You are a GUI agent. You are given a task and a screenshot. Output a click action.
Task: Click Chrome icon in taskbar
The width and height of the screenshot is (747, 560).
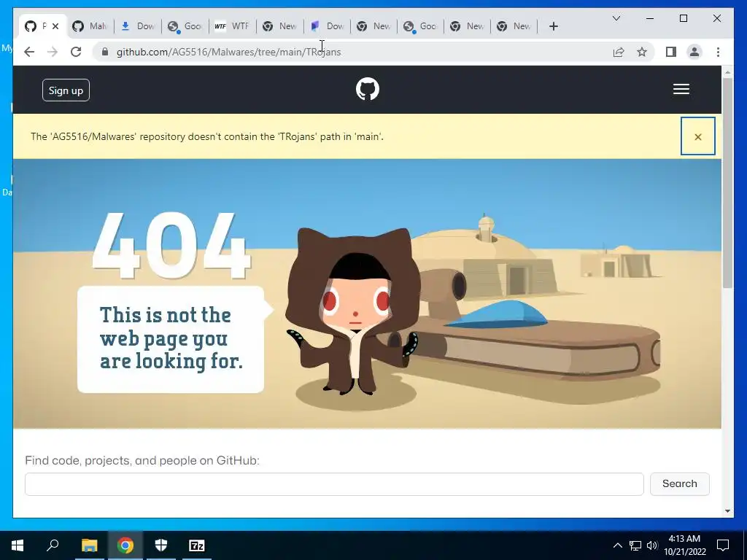[125, 545]
